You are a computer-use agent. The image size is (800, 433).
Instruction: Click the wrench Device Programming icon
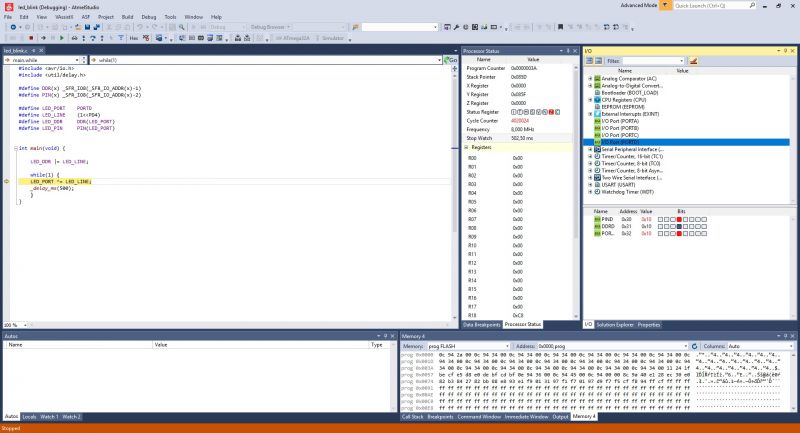(x=457, y=27)
